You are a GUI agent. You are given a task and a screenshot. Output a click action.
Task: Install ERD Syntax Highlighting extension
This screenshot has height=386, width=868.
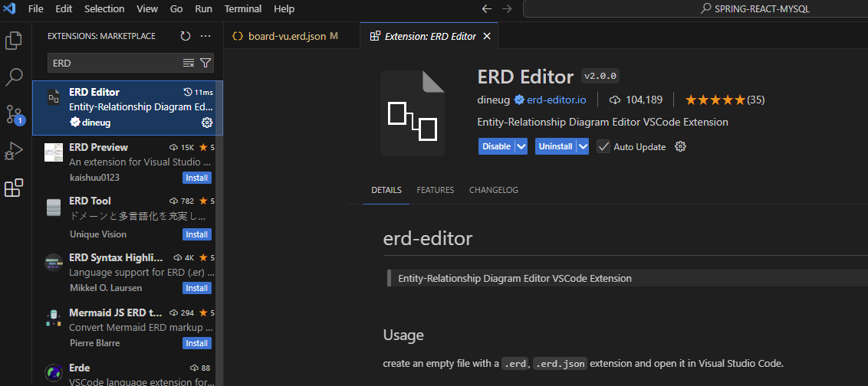click(197, 288)
